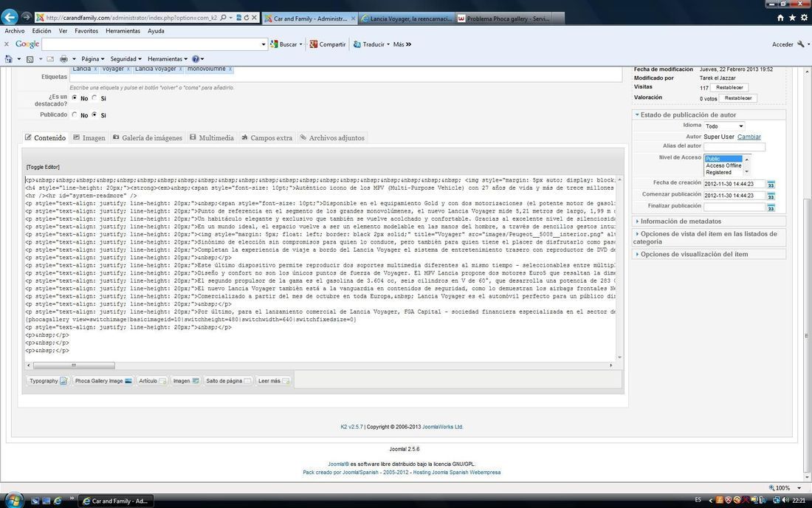Click the blue help question mark icon
Viewport: 812px width, 508px height.
point(195,59)
